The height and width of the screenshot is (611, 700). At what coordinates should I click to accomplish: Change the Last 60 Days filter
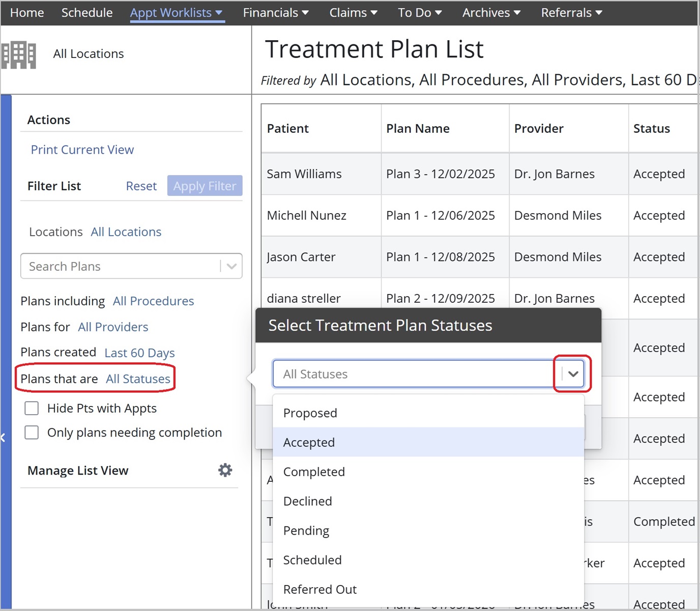tap(139, 353)
